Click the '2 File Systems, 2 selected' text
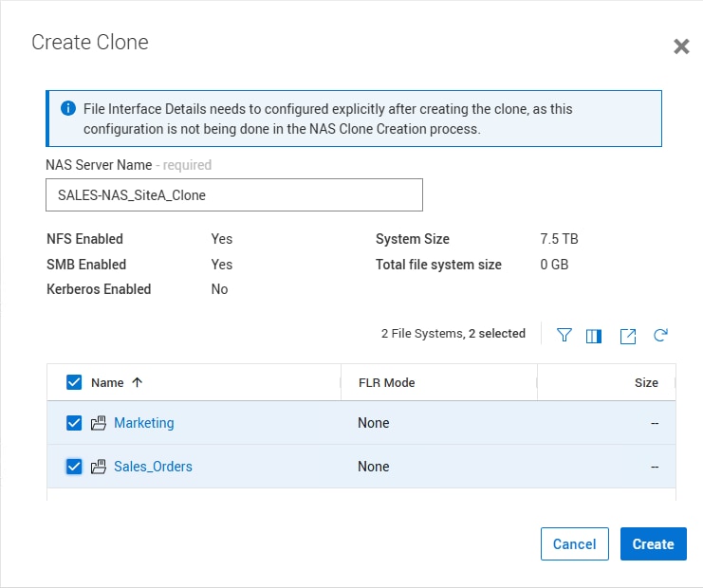 click(x=453, y=334)
